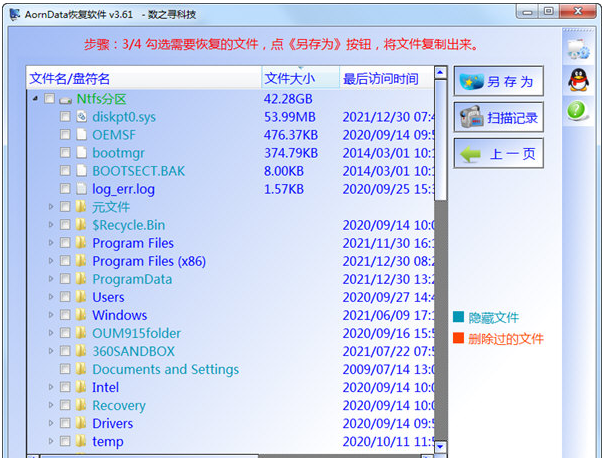Check the Documents and Settings checkbox

click(x=65, y=369)
